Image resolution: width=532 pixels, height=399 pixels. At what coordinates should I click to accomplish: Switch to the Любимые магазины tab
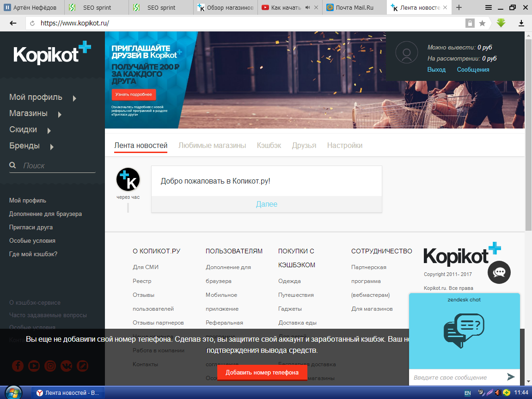(x=212, y=146)
